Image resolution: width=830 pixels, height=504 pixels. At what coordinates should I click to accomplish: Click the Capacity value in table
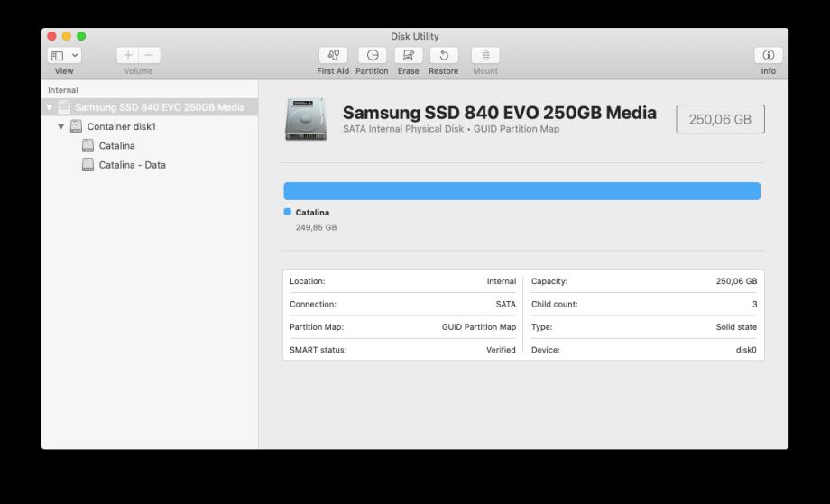tap(736, 281)
